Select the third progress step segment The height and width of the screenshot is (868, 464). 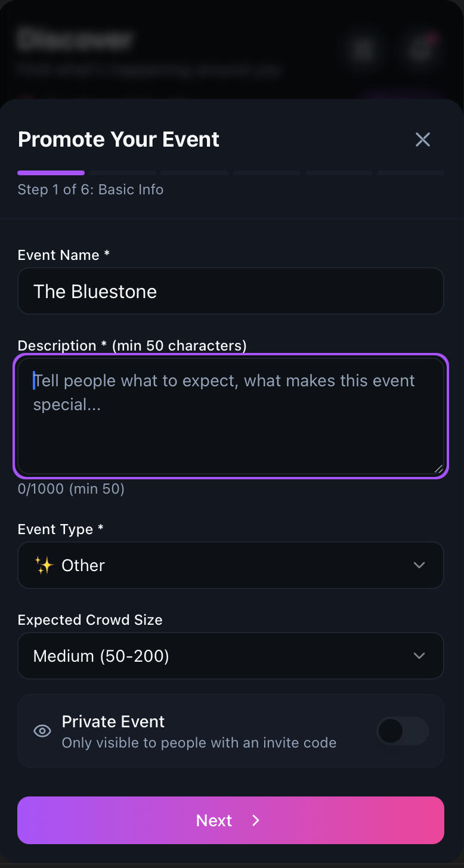tap(195, 173)
